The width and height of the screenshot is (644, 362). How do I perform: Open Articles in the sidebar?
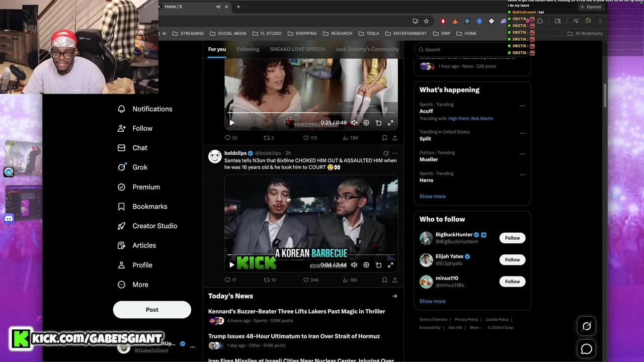(136, 245)
